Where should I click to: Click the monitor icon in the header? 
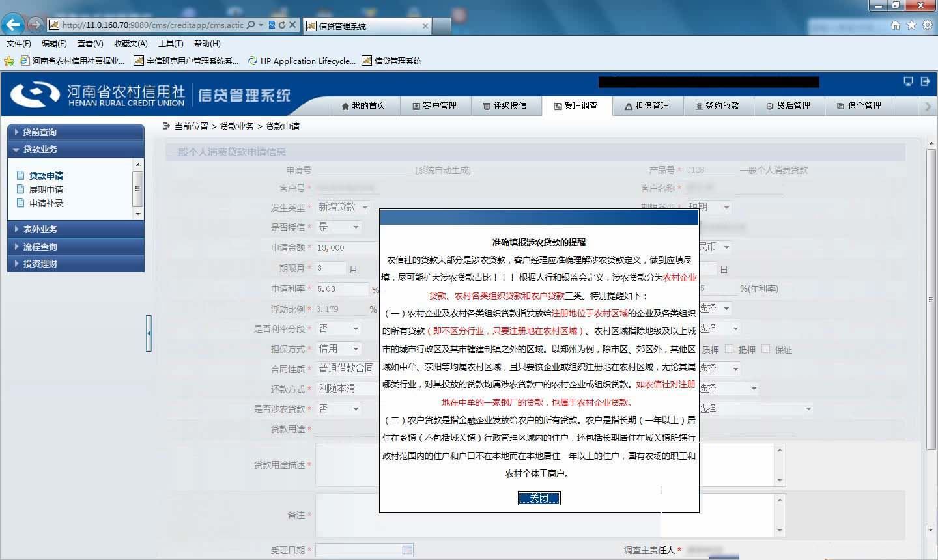tap(908, 81)
